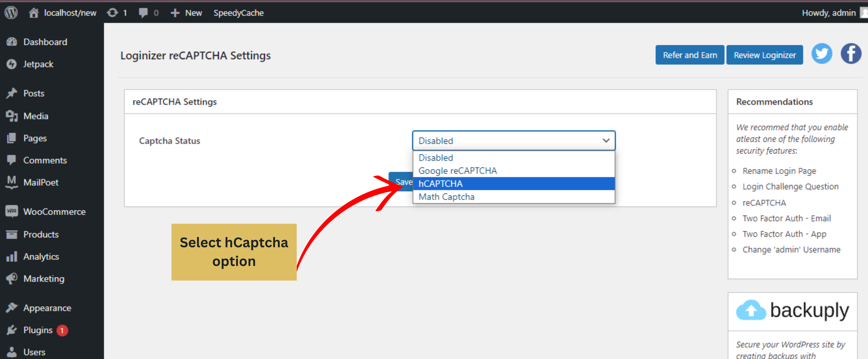This screenshot has width=868, height=359.
Task: Go to Jetpack in the sidebar
Action: click(x=38, y=64)
